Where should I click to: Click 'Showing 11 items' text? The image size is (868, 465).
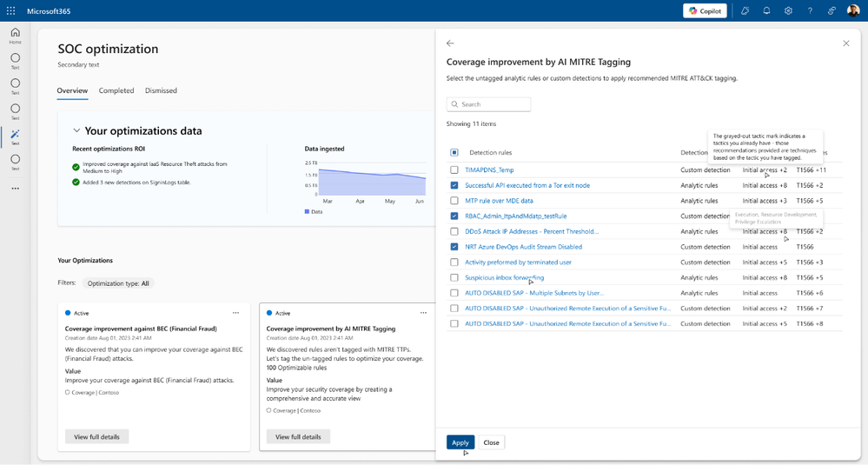471,124
